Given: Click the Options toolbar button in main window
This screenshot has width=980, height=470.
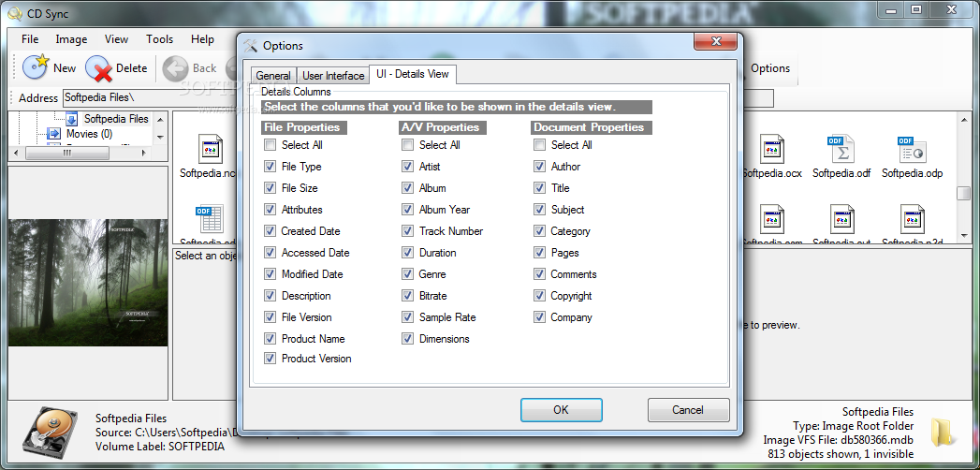Looking at the screenshot, I should [770, 68].
